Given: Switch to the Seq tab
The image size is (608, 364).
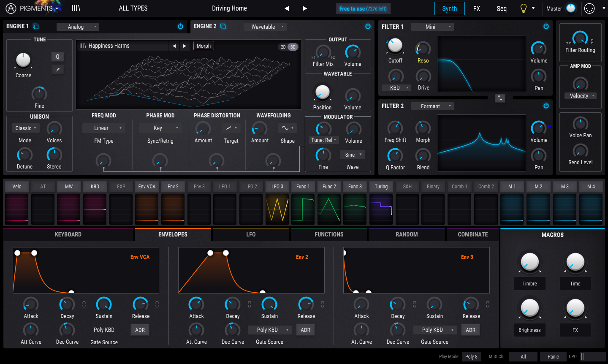Looking at the screenshot, I should tap(502, 8).
